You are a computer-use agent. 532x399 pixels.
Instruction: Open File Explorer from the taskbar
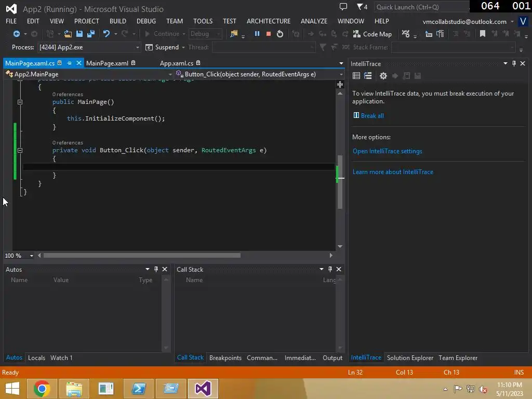(x=74, y=389)
